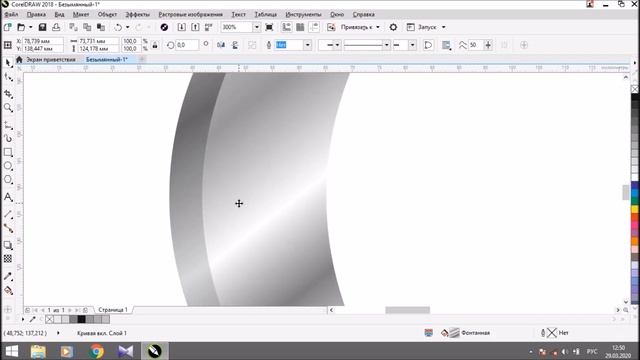Select the Zoom magnifier tool

[8, 108]
